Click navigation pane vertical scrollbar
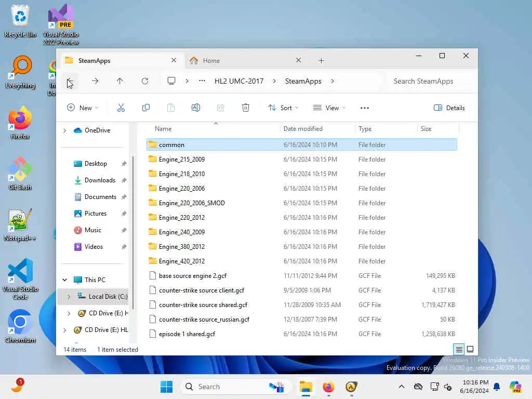Screen dimensions: 532x399 tap(133, 233)
